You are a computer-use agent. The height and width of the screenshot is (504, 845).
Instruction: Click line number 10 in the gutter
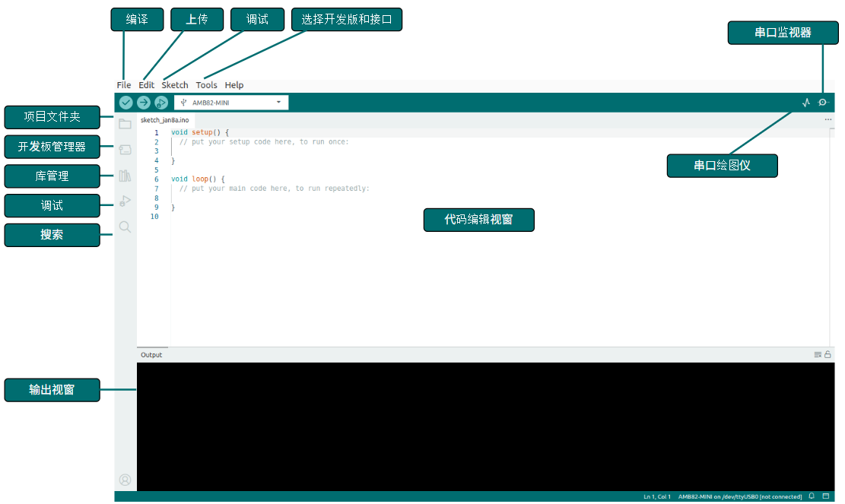(x=154, y=217)
